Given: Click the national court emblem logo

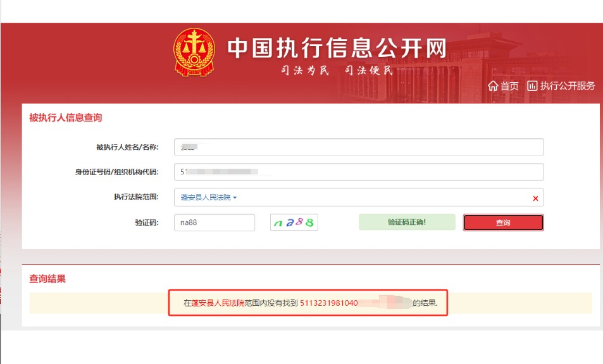Looking at the screenshot, I should click(x=194, y=53).
